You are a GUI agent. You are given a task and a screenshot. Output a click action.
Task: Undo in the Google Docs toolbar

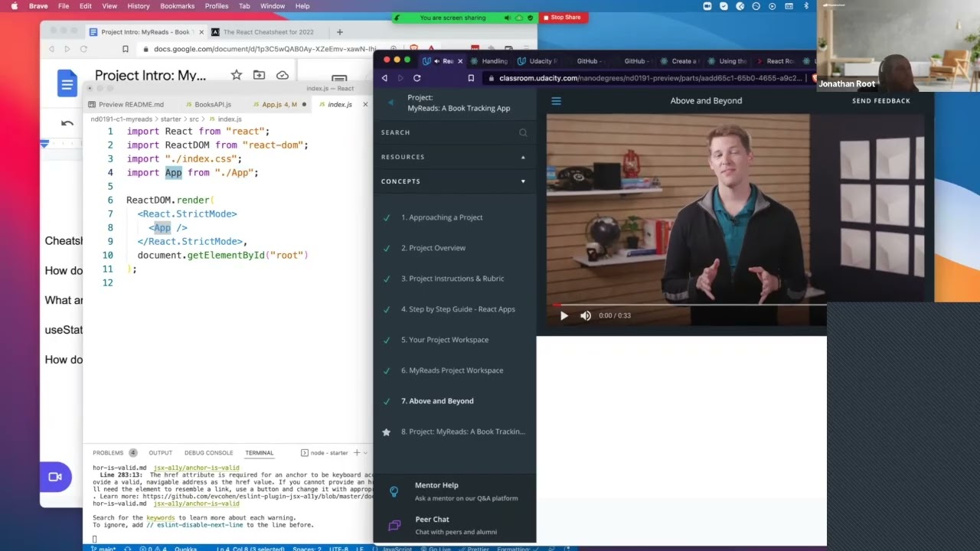click(x=67, y=123)
